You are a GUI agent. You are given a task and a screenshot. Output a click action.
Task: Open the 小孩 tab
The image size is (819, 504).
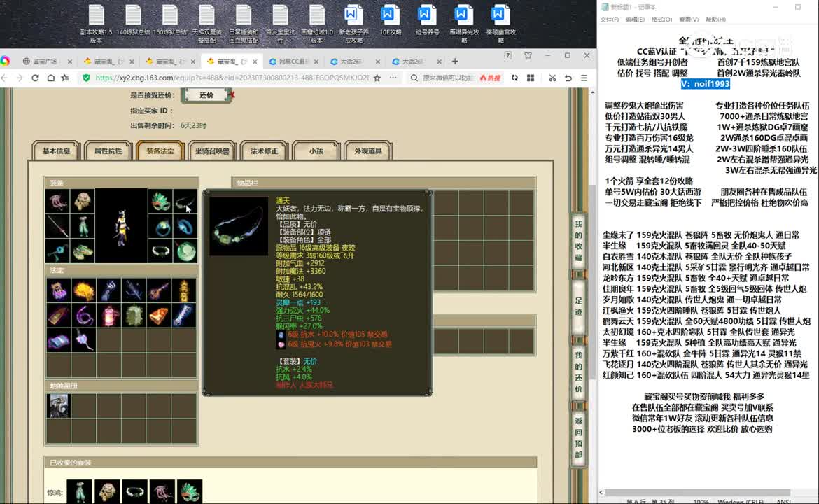tap(316, 151)
